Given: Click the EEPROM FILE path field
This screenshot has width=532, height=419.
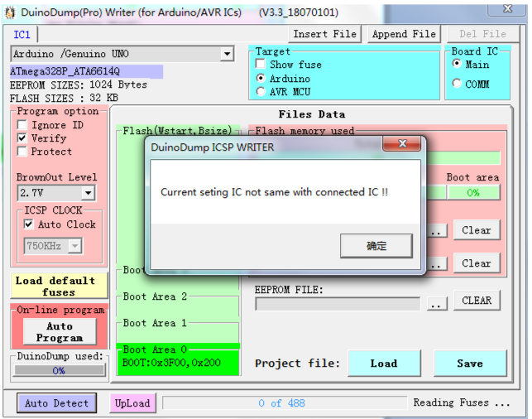Looking at the screenshot, I should [338, 304].
